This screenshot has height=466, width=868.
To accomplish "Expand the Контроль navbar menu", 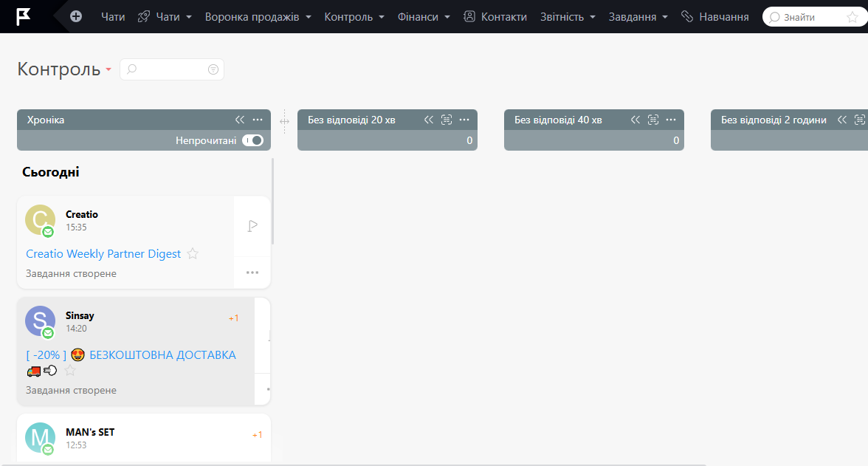I will (x=354, y=17).
